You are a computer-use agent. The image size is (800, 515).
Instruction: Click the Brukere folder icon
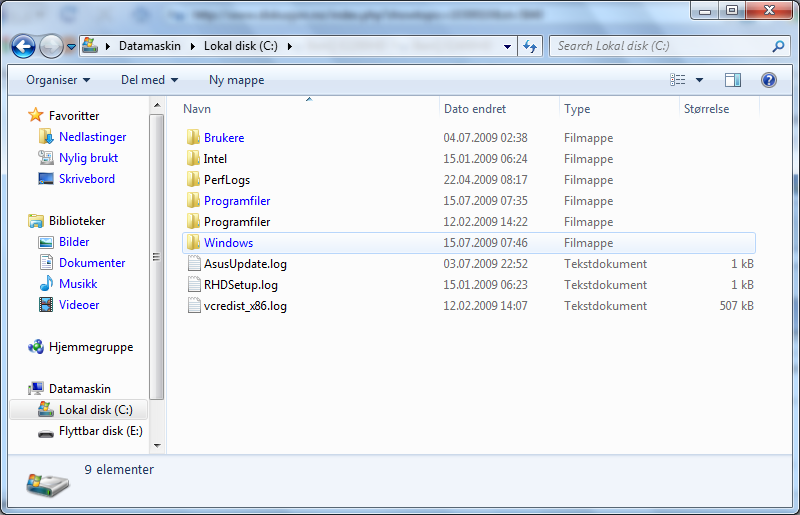click(193, 137)
